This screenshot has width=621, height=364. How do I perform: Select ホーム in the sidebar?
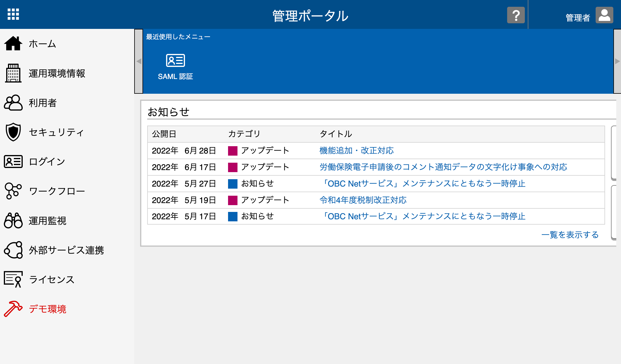(42, 44)
